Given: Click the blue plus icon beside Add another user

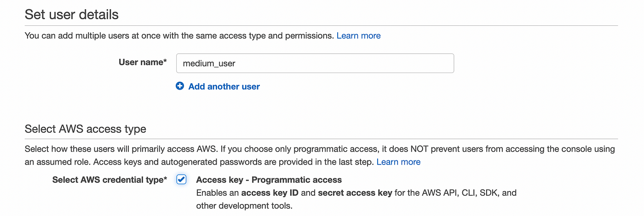Looking at the screenshot, I should pos(180,86).
